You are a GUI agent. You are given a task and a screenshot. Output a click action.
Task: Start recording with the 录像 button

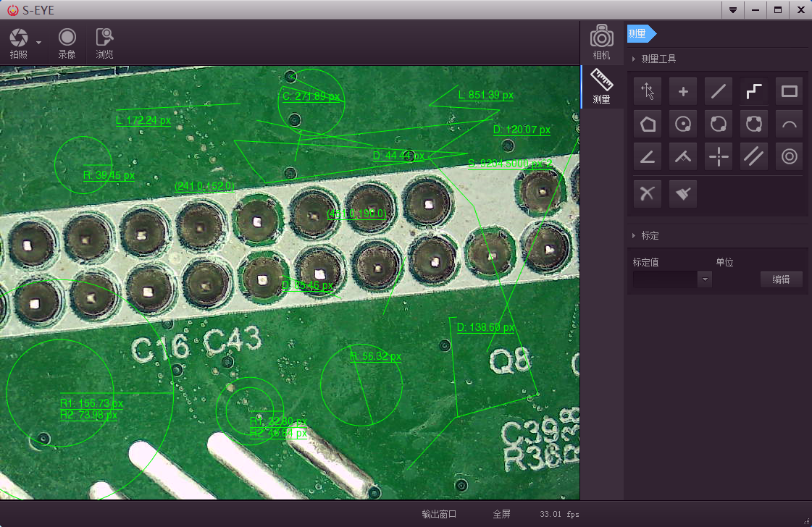coord(67,43)
